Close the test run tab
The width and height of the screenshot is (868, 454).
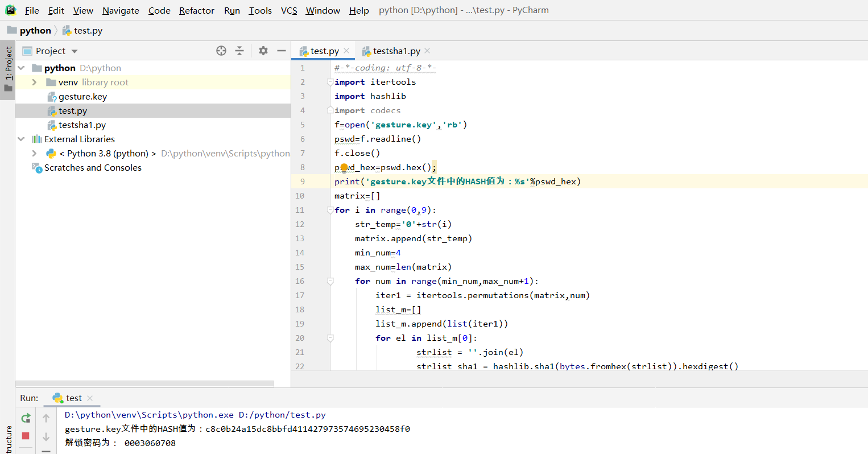click(x=90, y=398)
